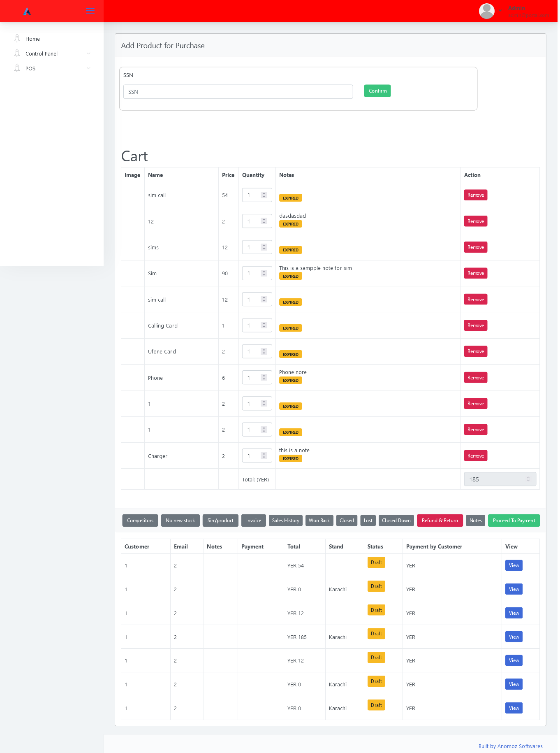Adjust quantity stepper for Calling Card
The height and width of the screenshot is (753, 560).
[264, 325]
